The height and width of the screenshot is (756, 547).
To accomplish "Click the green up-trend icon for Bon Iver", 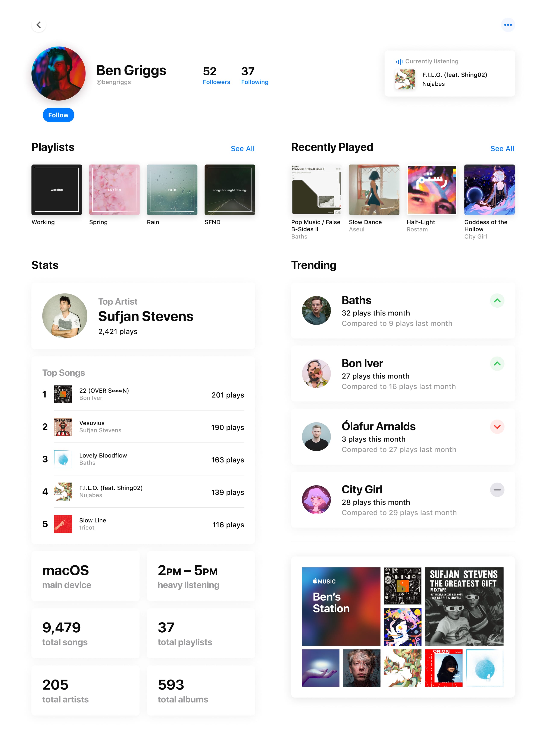I will (497, 364).
